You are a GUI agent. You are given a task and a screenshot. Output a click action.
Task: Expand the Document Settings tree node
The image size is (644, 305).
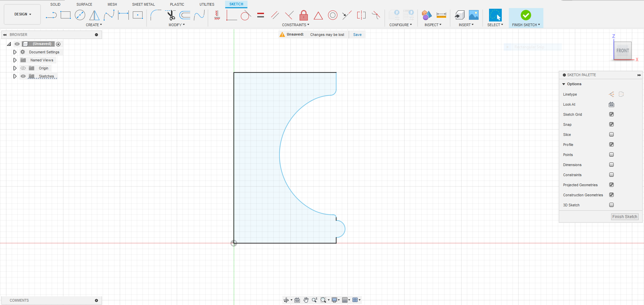click(15, 52)
